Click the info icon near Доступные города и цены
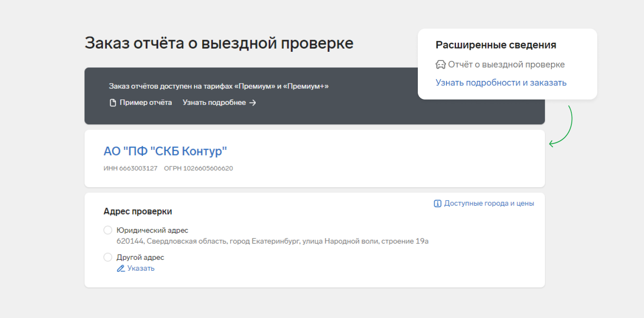The image size is (644, 318). coord(438,204)
